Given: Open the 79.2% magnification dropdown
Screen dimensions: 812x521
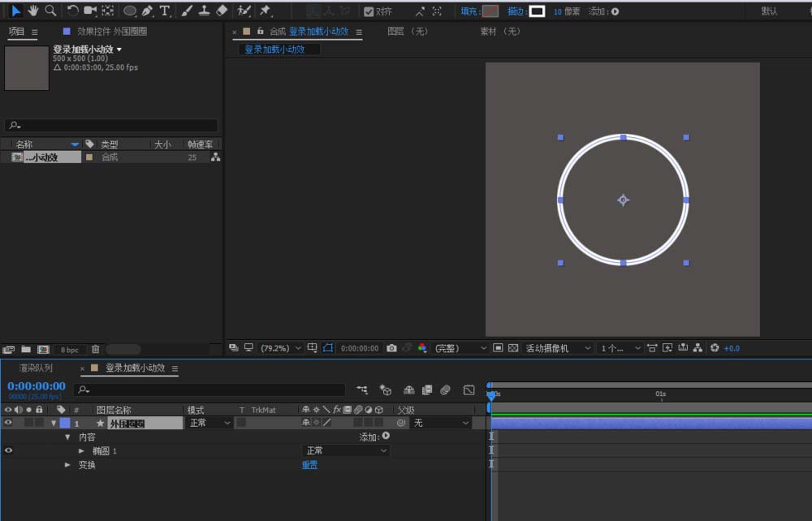Looking at the screenshot, I should click(281, 348).
